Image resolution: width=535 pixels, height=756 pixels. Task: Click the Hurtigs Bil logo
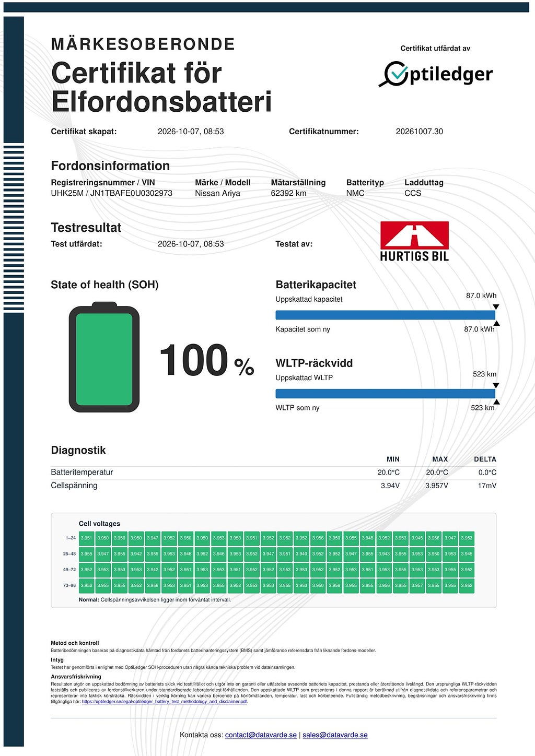(x=414, y=241)
